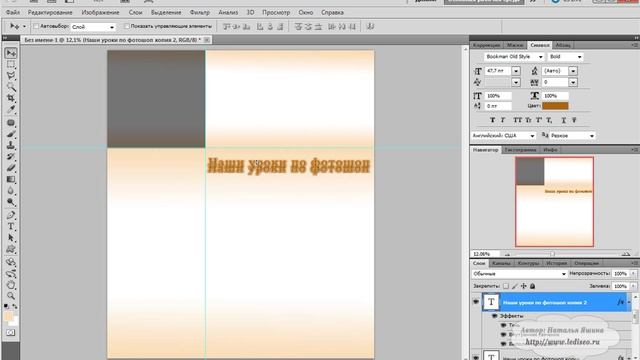This screenshot has height=360, width=640.
Task: Open the Слой auto-select dropdown
Action: (93, 27)
